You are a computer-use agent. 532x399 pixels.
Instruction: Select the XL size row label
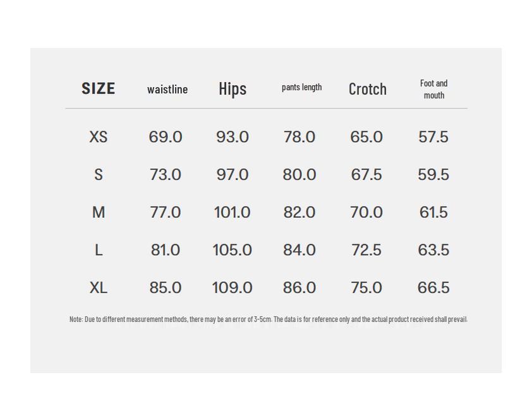pos(99,288)
